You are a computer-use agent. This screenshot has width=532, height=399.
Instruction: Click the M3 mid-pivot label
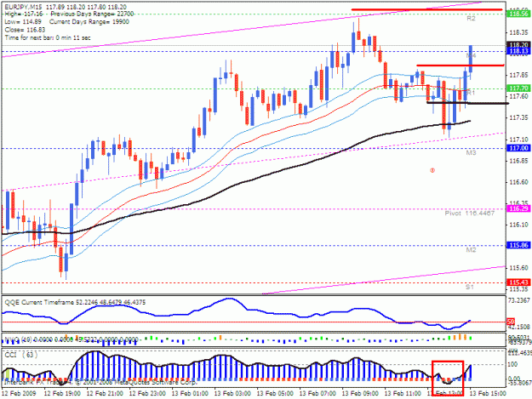(471, 153)
